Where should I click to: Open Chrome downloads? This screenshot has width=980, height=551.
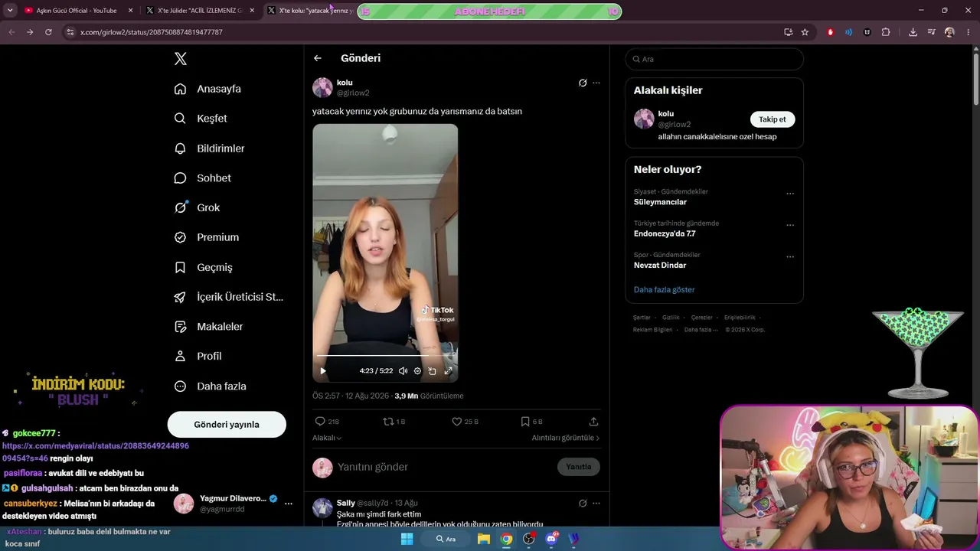coord(913,32)
